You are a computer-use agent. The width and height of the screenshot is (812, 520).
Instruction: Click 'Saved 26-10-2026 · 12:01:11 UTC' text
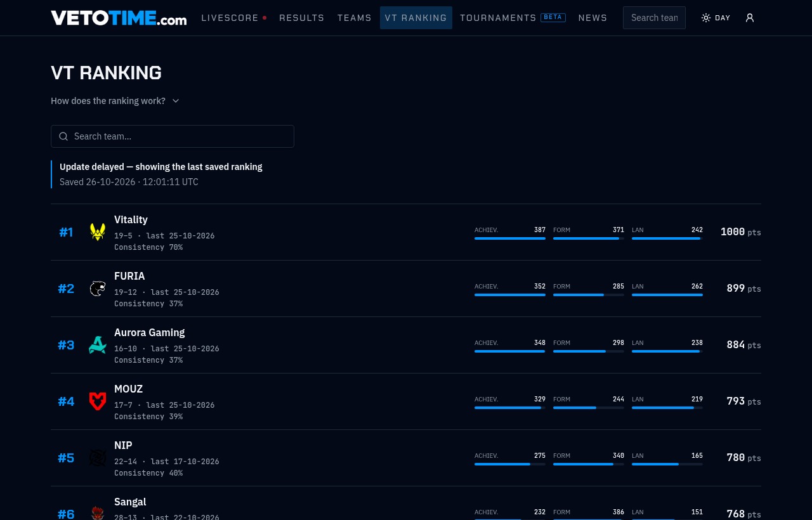(129, 182)
